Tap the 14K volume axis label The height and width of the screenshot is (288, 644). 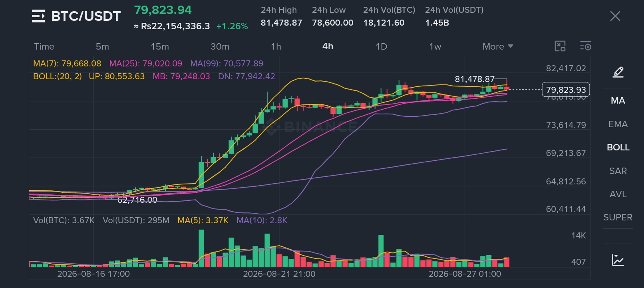pyautogui.click(x=578, y=236)
